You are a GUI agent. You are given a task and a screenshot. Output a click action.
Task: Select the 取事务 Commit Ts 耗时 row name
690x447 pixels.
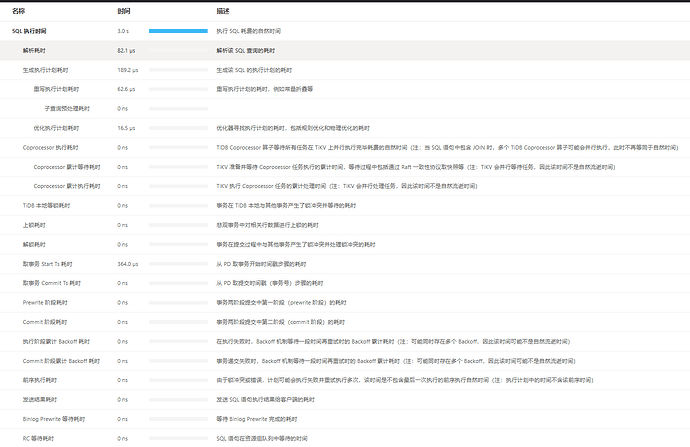pyautogui.click(x=52, y=283)
